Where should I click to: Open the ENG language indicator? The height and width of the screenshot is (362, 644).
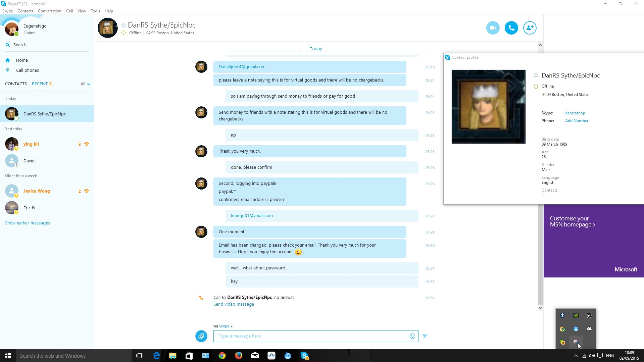coord(610,356)
